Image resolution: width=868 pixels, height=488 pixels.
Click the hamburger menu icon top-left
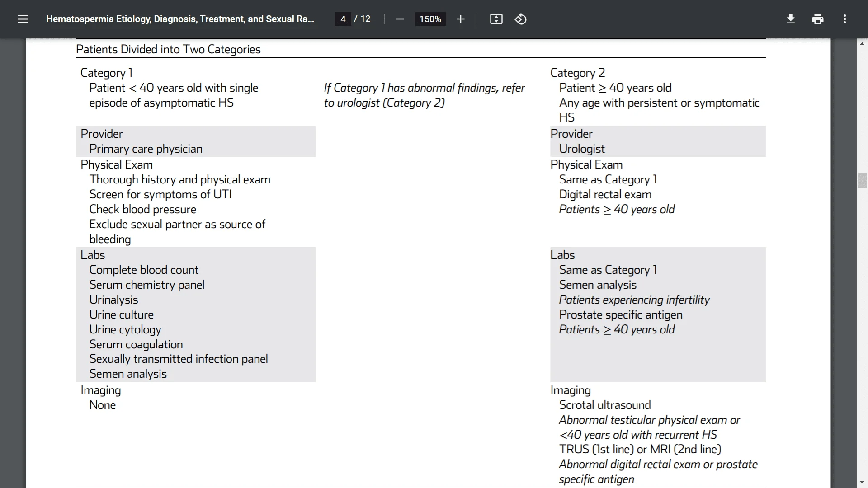[x=22, y=19]
